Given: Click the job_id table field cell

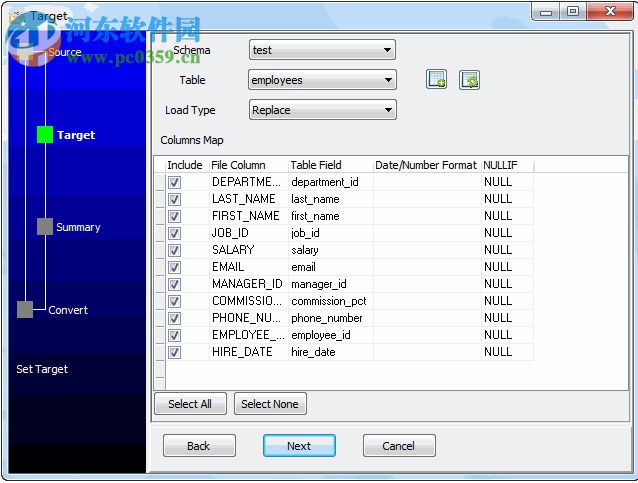Looking at the screenshot, I should pyautogui.click(x=331, y=233).
